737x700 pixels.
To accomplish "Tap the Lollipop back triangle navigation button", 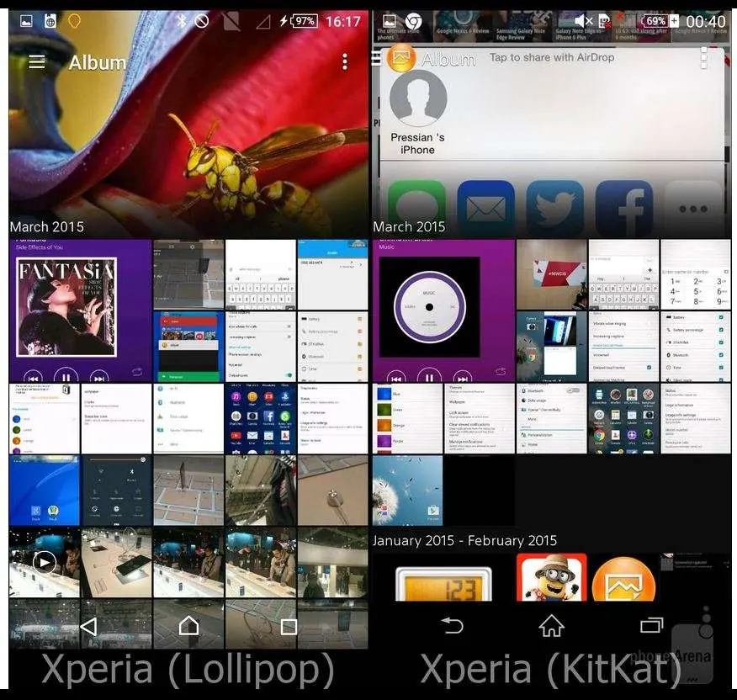I will point(89,626).
